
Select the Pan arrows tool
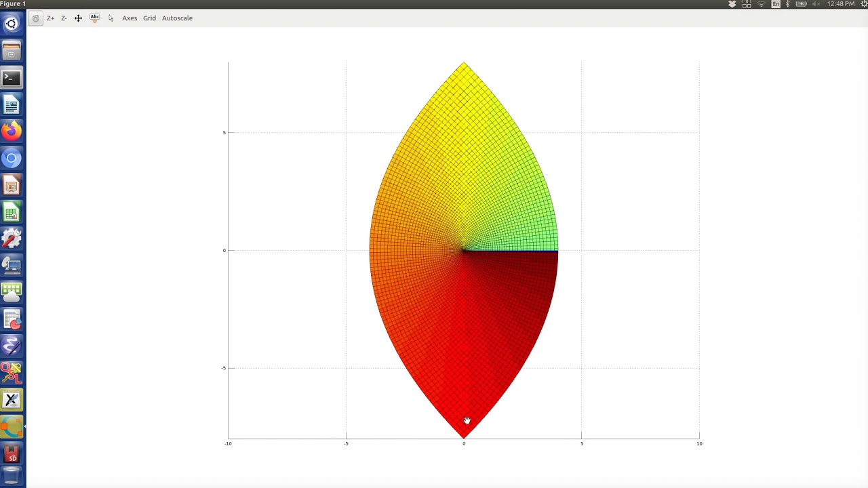(78, 18)
